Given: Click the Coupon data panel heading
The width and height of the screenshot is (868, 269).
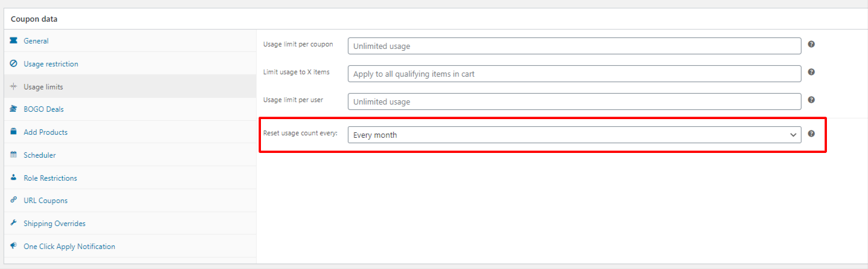Looking at the screenshot, I should pos(34,19).
